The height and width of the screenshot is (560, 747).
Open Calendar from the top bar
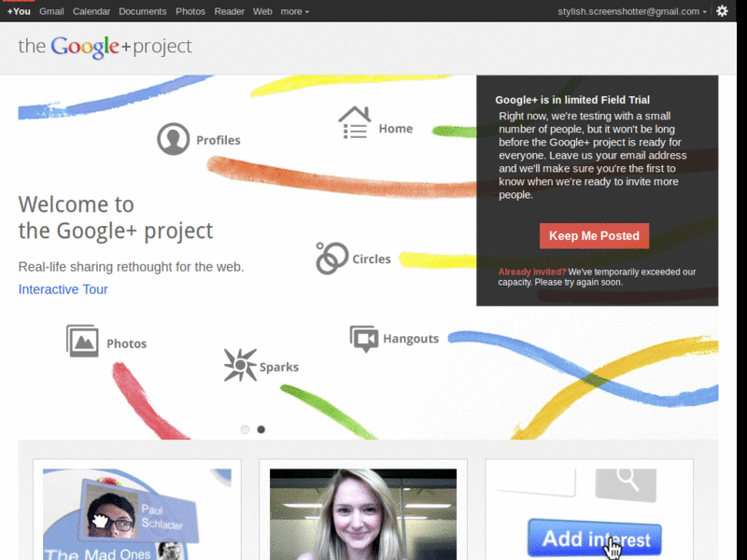[91, 11]
